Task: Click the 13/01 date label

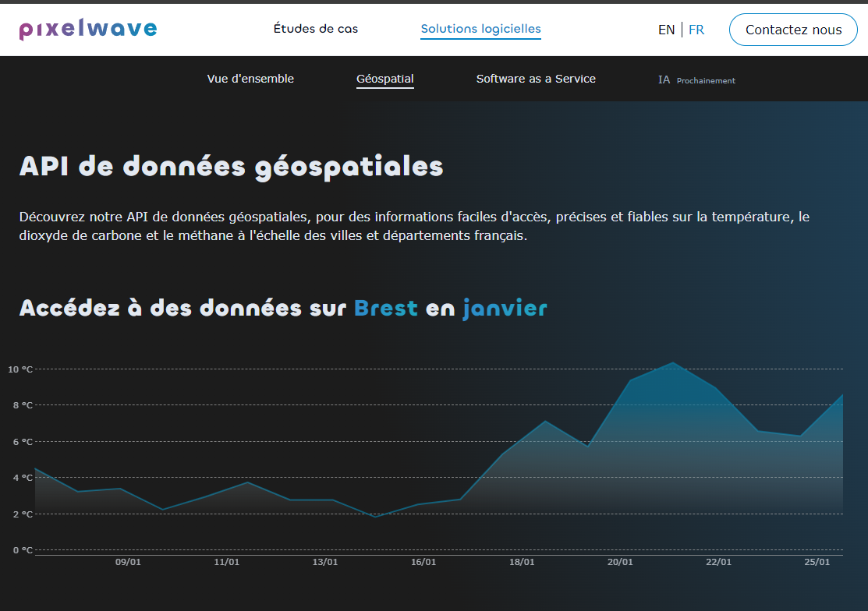Action: point(325,562)
